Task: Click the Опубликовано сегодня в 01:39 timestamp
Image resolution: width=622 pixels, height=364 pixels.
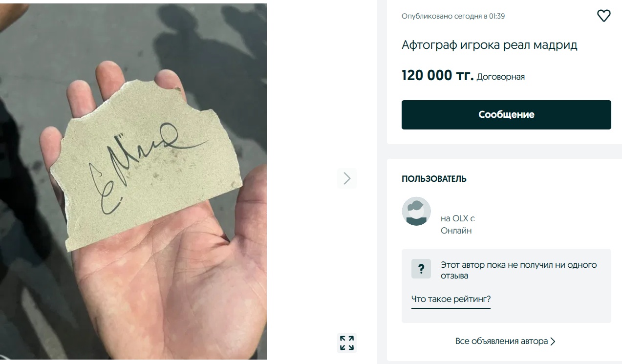Action: click(x=453, y=16)
